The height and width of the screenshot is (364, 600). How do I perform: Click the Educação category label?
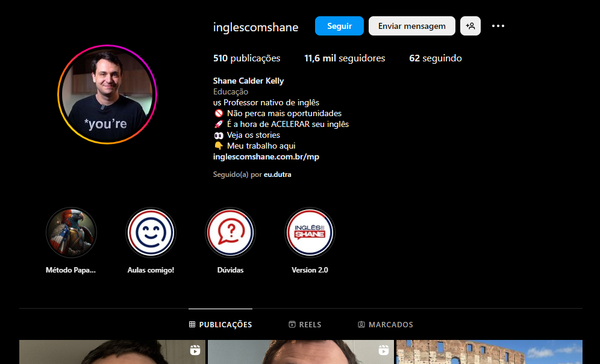tap(231, 92)
